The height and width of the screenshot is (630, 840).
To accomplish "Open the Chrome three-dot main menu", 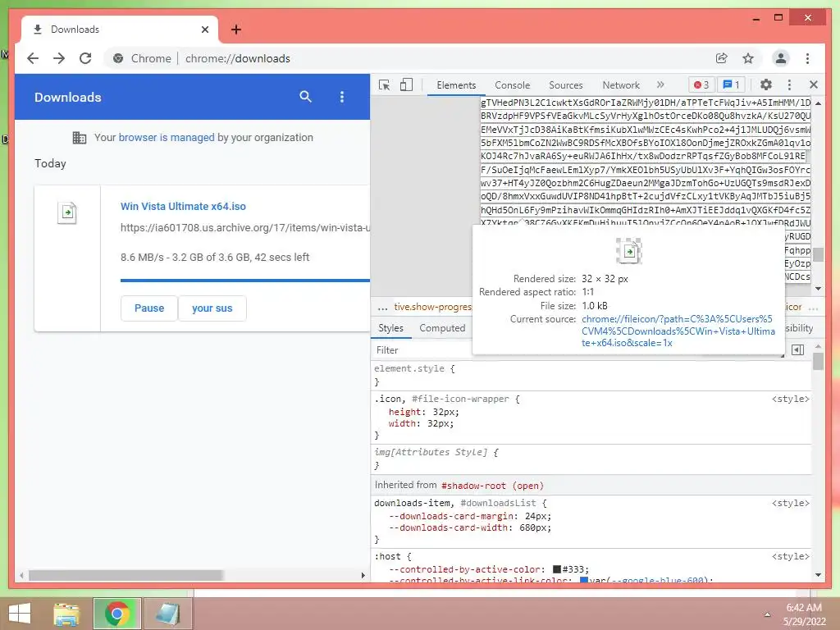I will [x=807, y=58].
